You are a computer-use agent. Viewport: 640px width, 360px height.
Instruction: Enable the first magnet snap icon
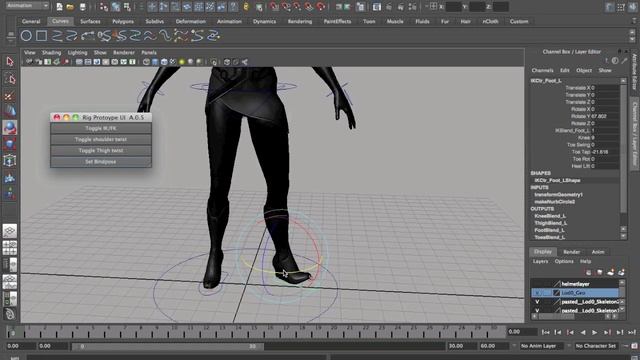pyautogui.click(x=274, y=7)
